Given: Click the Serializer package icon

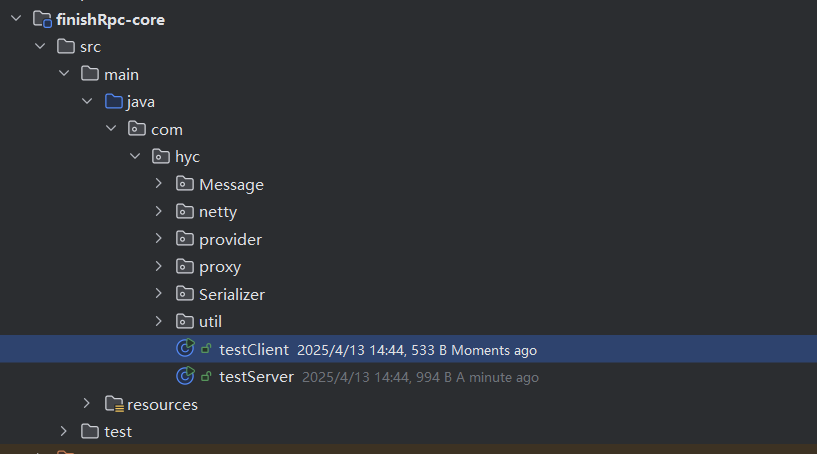Looking at the screenshot, I should click(x=184, y=293).
